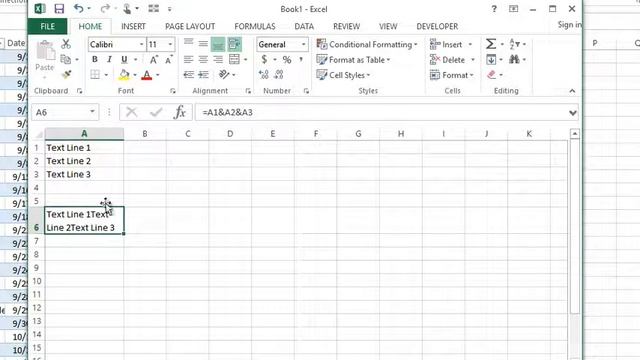Click Decrease Decimal icon
This screenshot has width=640, height=360.
tap(279, 75)
